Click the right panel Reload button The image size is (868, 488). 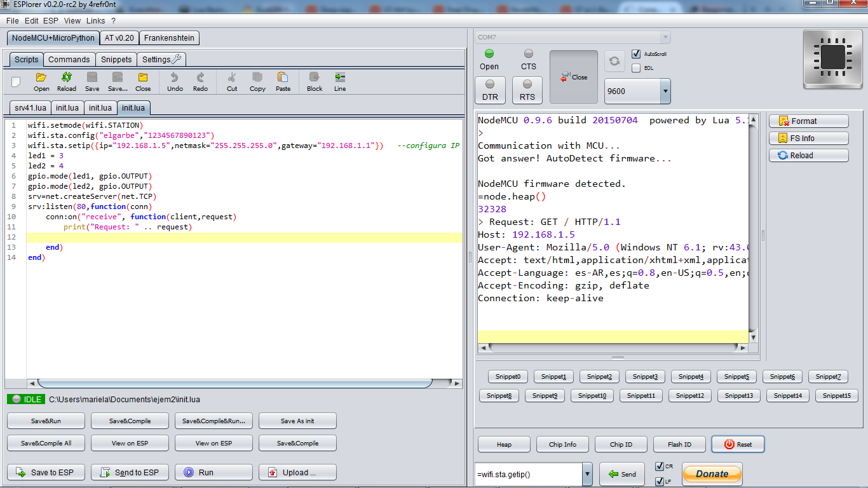809,155
